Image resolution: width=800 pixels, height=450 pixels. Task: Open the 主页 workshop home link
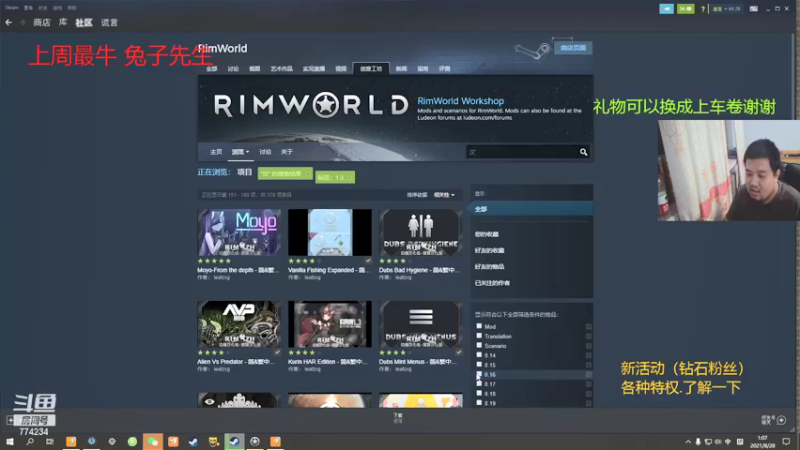click(x=216, y=152)
